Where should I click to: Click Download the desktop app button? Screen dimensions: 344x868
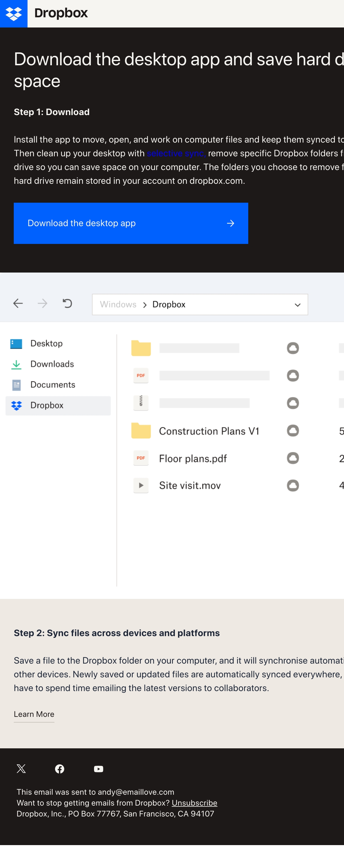[131, 223]
